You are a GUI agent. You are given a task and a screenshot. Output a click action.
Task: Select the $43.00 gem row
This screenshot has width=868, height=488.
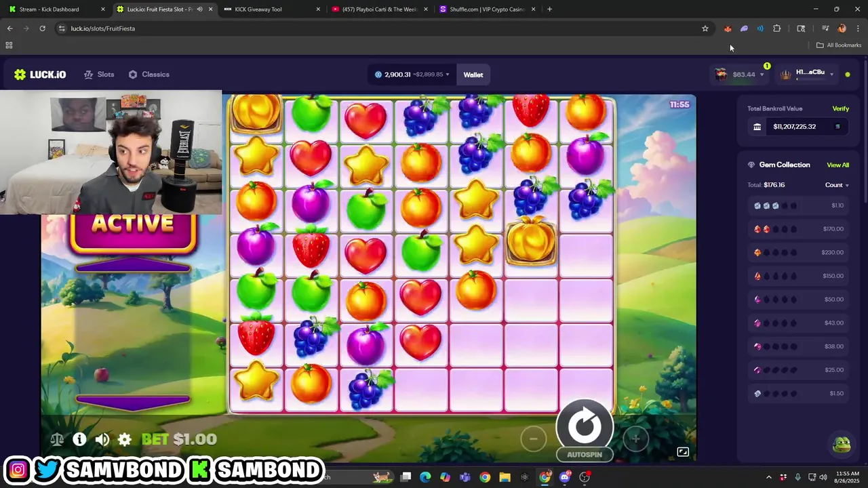798,323
